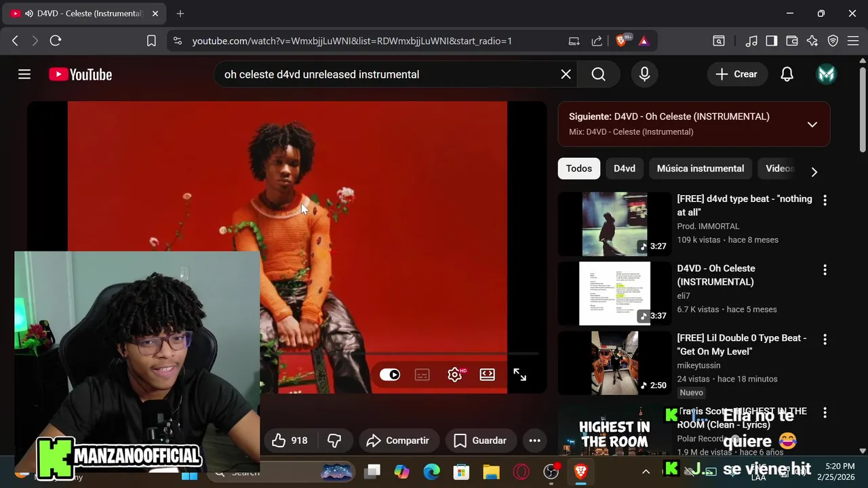This screenshot has height=488, width=868.
Task: Open options for "nothing at all" video
Action: pyautogui.click(x=825, y=200)
